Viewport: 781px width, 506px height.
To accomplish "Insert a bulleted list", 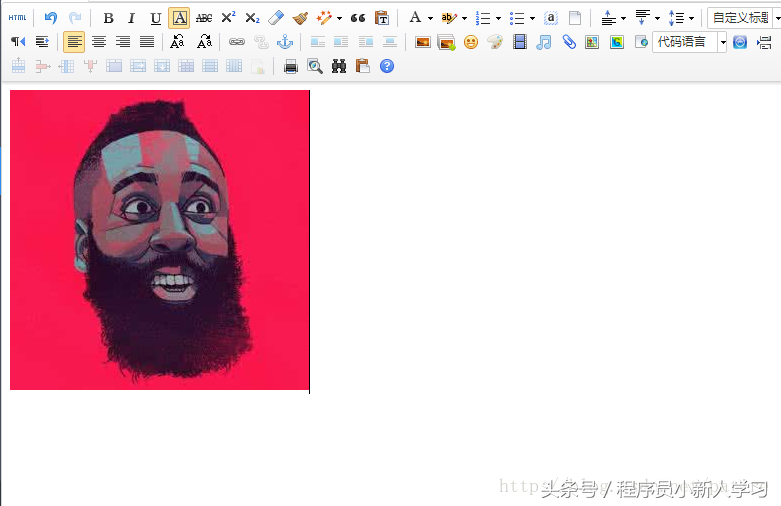I will [x=517, y=18].
